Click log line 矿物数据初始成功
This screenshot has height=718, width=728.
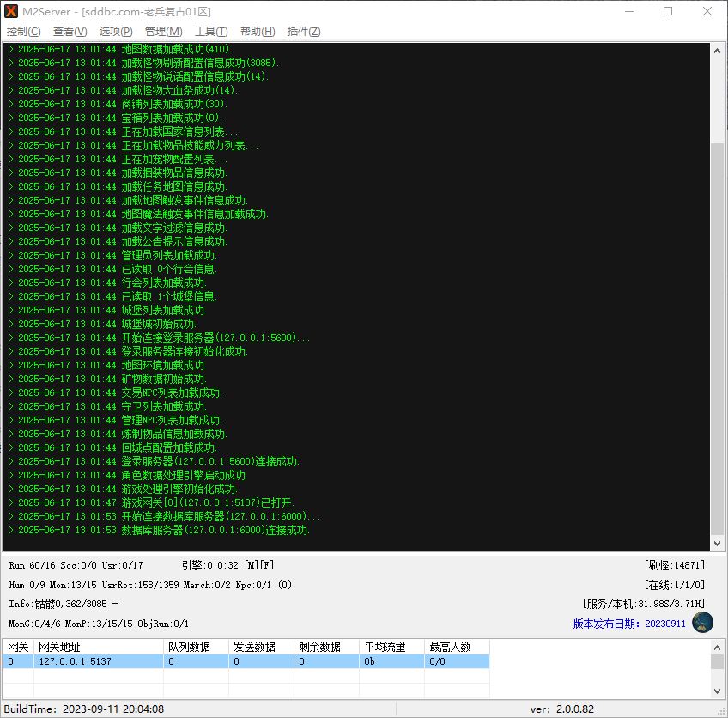point(107,379)
